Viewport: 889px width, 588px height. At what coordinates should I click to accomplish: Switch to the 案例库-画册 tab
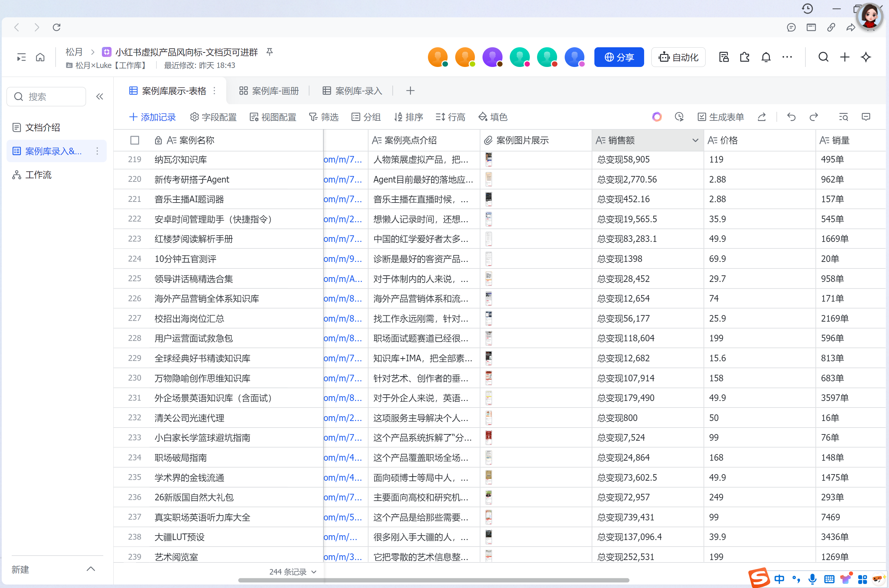click(x=269, y=91)
